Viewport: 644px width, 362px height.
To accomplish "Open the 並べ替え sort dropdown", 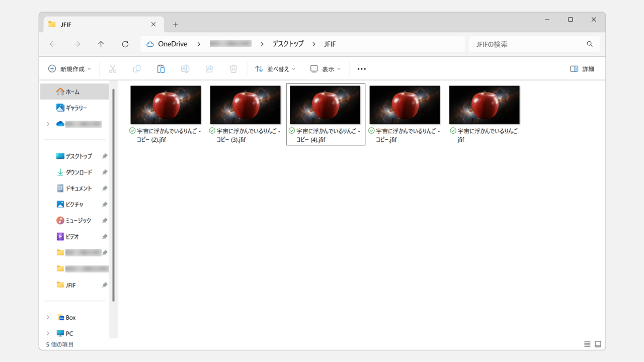I will point(275,68).
